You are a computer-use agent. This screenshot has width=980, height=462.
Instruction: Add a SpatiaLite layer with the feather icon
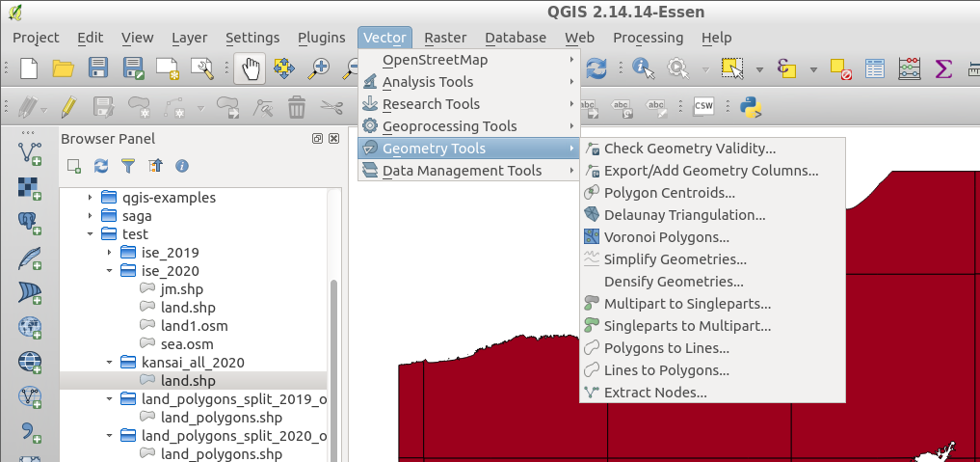tap(29, 258)
